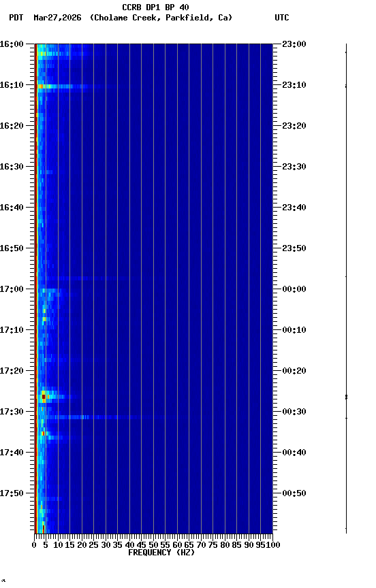Click the '16:00' PDT time label
This screenshot has height=588, width=376.
tap(12, 44)
